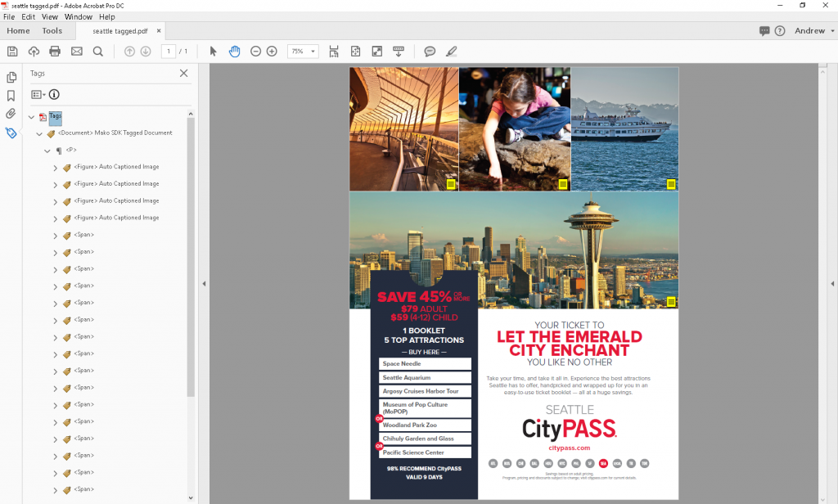Click the Search document magnifier icon

pyautogui.click(x=98, y=51)
